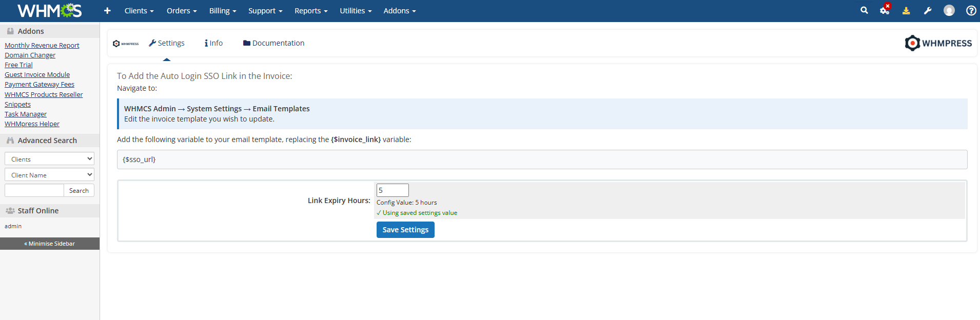Click the help question mark icon
Viewport: 980px width, 320px height.
[971, 11]
